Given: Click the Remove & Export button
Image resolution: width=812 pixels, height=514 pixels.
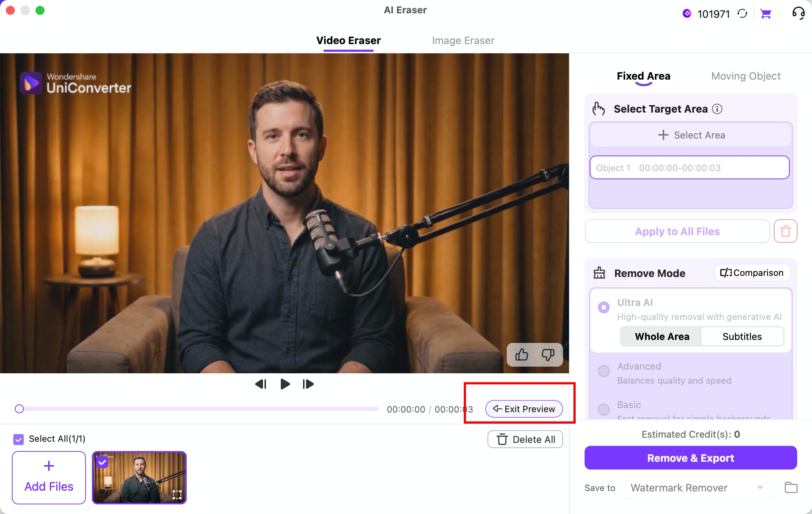Looking at the screenshot, I should click(x=690, y=458).
